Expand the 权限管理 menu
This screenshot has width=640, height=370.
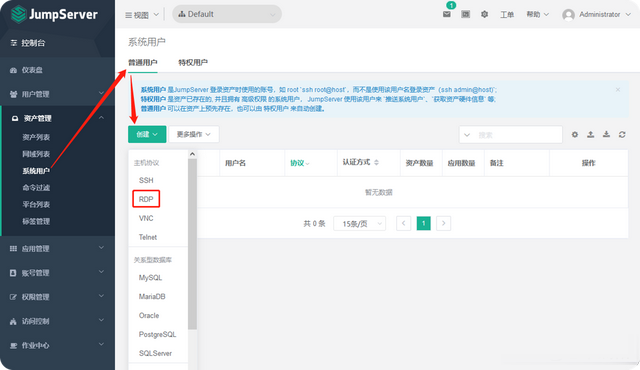[x=57, y=297]
